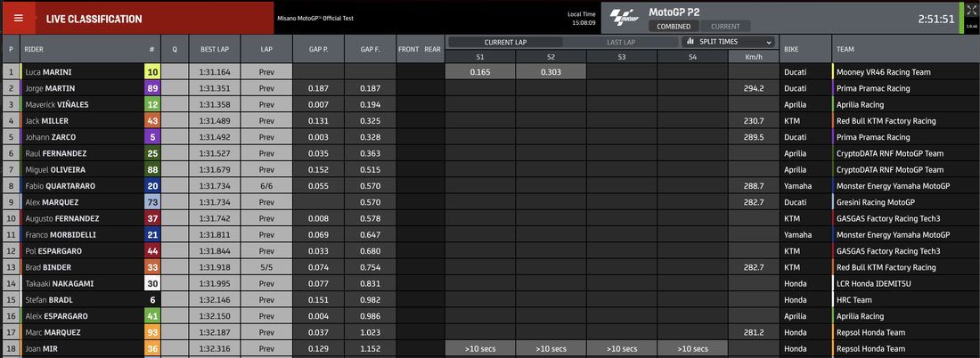Switch to the CURRENT view tab

pos(725,27)
